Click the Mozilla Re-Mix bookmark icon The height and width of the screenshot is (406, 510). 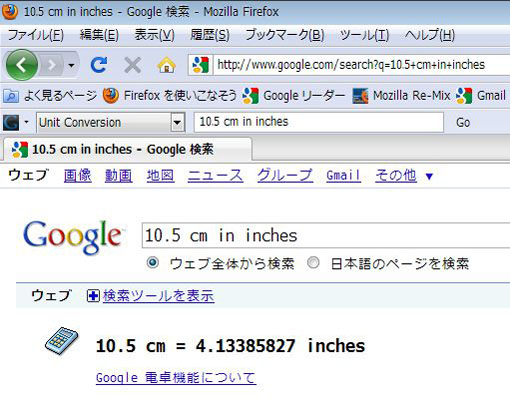(x=360, y=96)
